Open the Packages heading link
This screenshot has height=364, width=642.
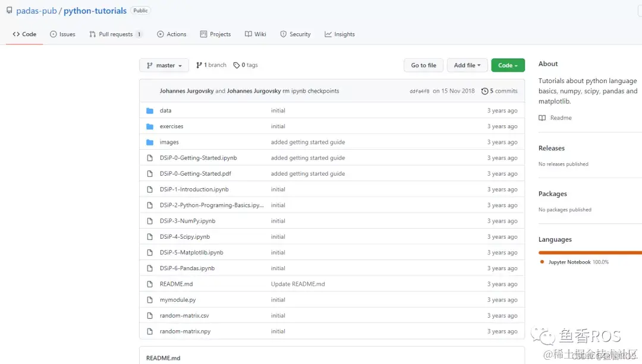click(553, 194)
